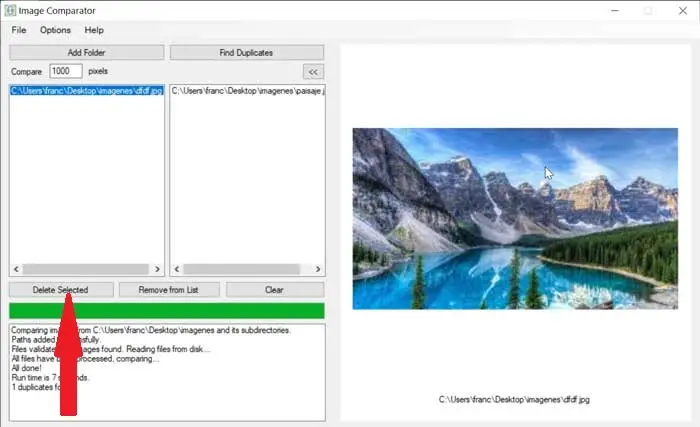Click the left list horizontal scrollbar thumb
Viewport: 700px width, 427px height.
pyautogui.click(x=86, y=269)
